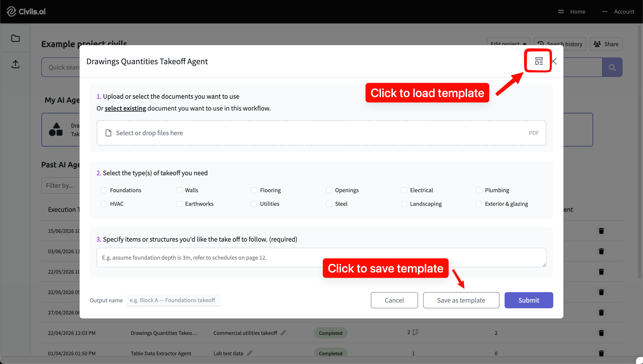Check the Flooring takeoff checkbox
Image resolution: width=643 pixels, height=364 pixels.
point(254,190)
